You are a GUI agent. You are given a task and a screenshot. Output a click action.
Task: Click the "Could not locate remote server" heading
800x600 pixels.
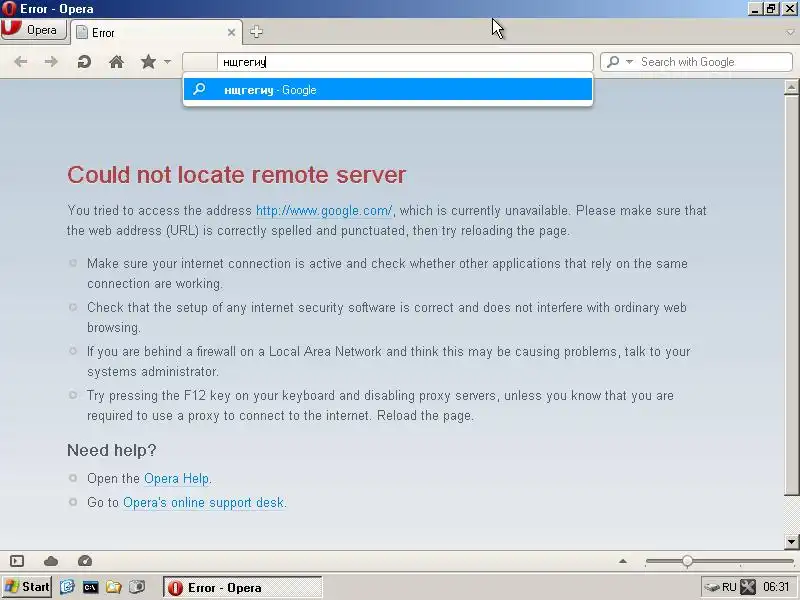[x=237, y=174]
